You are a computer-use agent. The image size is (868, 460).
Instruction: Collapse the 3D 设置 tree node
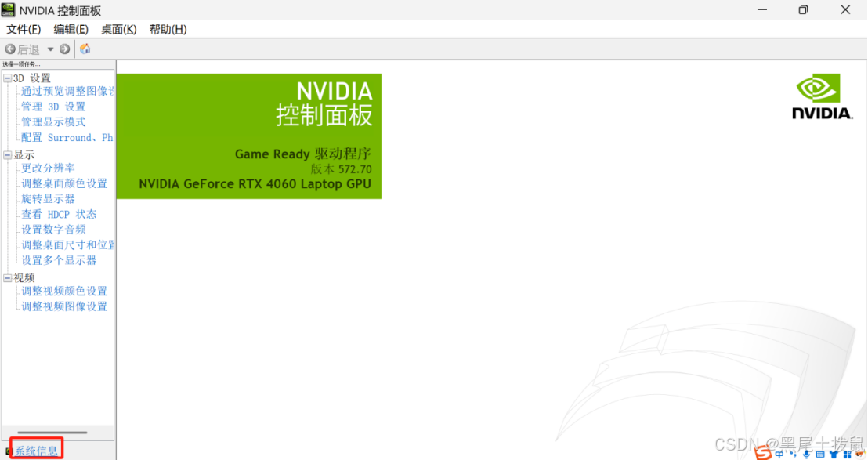click(x=8, y=78)
